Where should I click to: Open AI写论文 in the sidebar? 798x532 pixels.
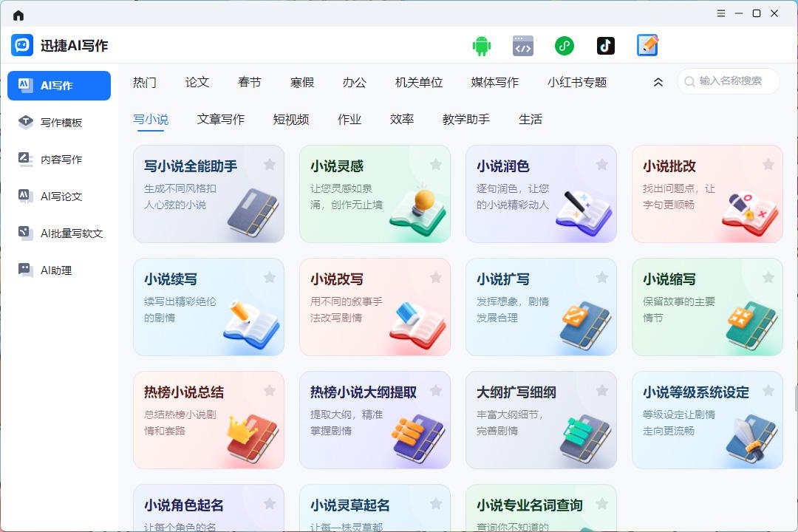[59, 197]
